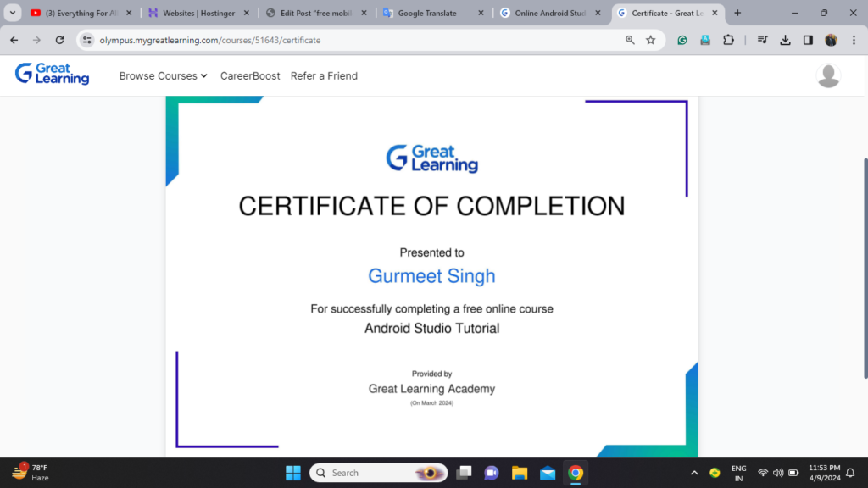This screenshot has width=868, height=488.
Task: Open the Grammarly extension icon
Action: [x=682, y=40]
